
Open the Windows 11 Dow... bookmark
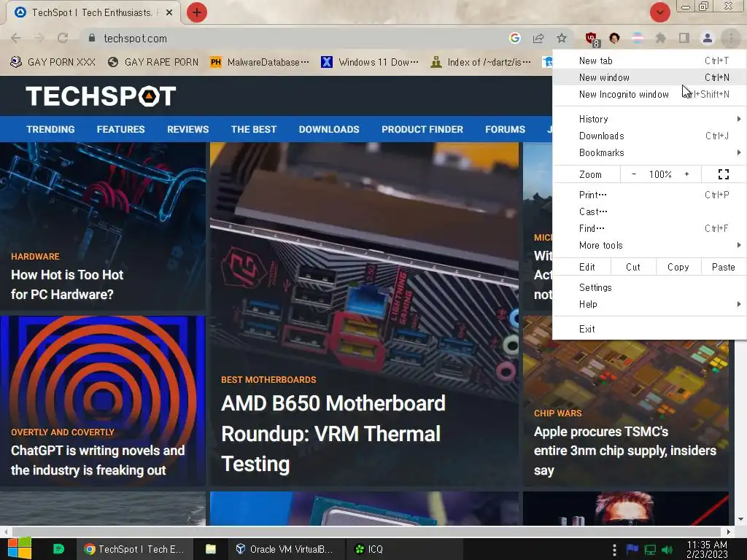click(370, 62)
